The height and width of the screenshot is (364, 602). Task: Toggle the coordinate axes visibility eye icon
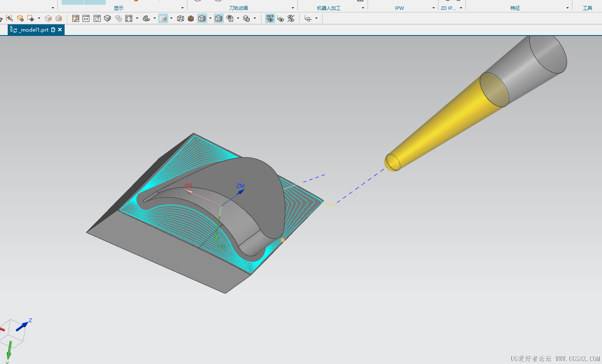pos(281,18)
